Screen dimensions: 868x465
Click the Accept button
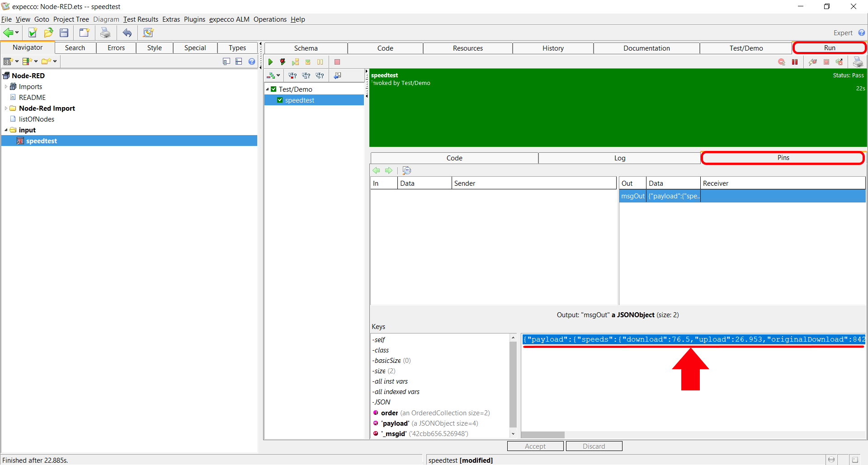pyautogui.click(x=535, y=446)
